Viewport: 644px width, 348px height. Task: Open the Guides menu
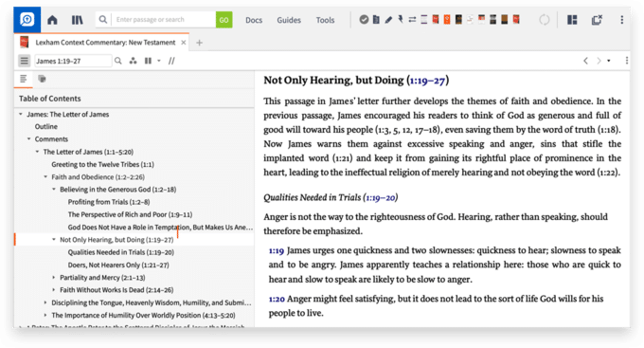(x=289, y=20)
